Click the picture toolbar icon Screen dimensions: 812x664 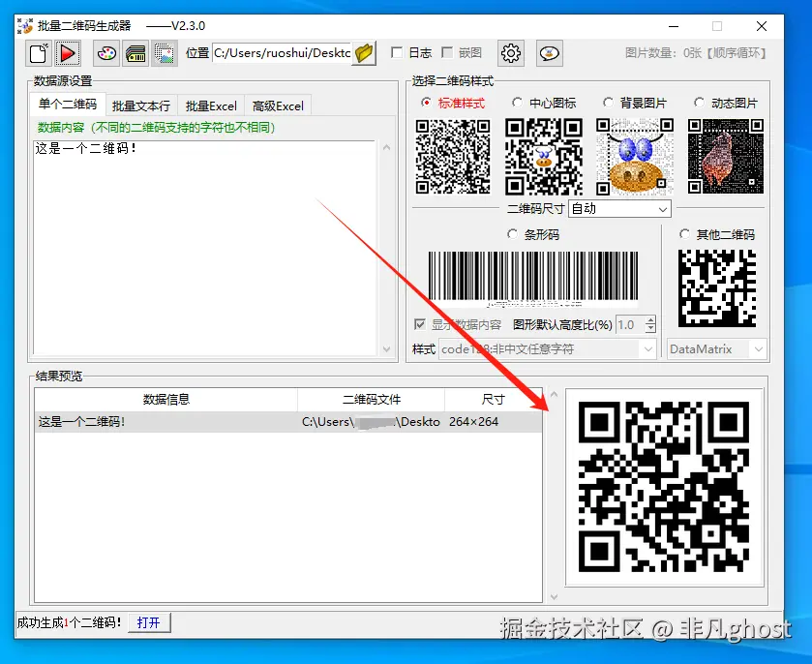coord(165,53)
